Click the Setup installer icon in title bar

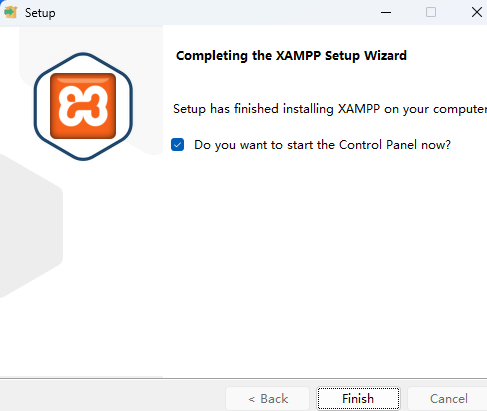tap(10, 12)
